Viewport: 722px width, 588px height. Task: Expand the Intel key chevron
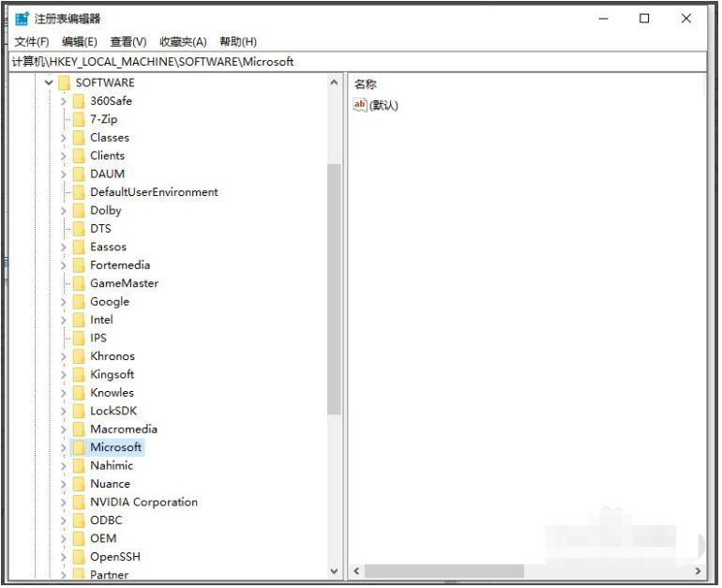pos(64,320)
